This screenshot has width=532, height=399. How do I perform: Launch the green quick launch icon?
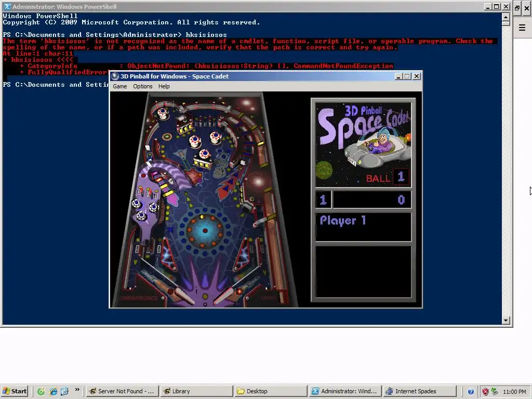click(41, 391)
